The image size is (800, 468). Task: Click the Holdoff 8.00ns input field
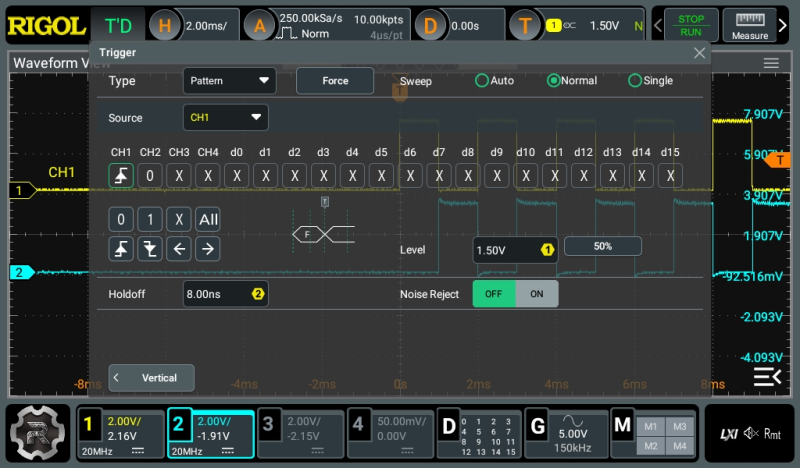(225, 294)
